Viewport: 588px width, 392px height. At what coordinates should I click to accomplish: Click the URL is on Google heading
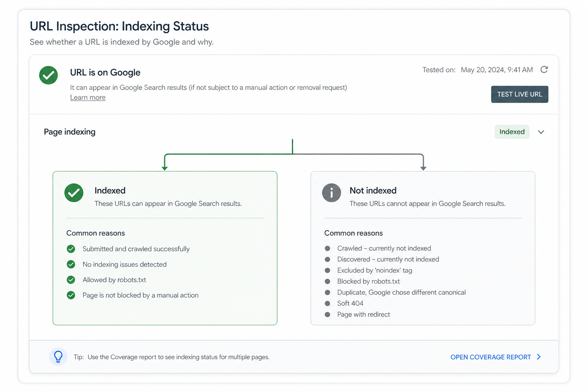click(105, 72)
